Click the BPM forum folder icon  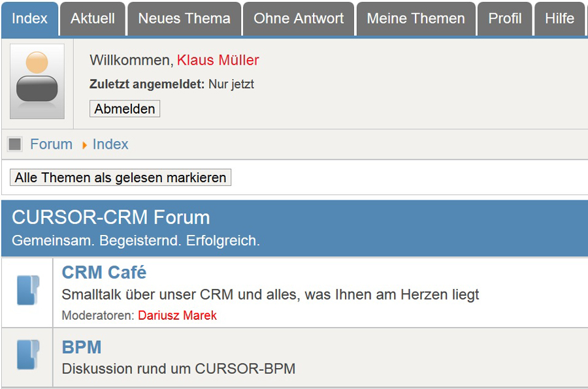(27, 355)
